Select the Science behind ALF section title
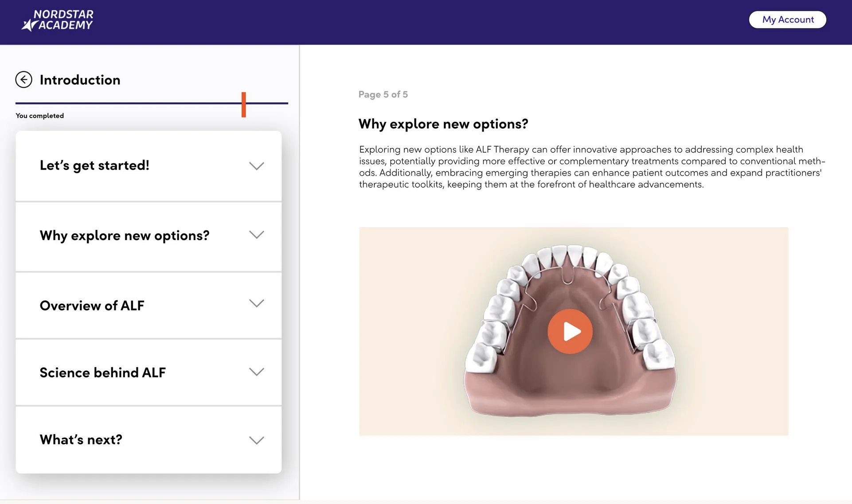 point(103,372)
